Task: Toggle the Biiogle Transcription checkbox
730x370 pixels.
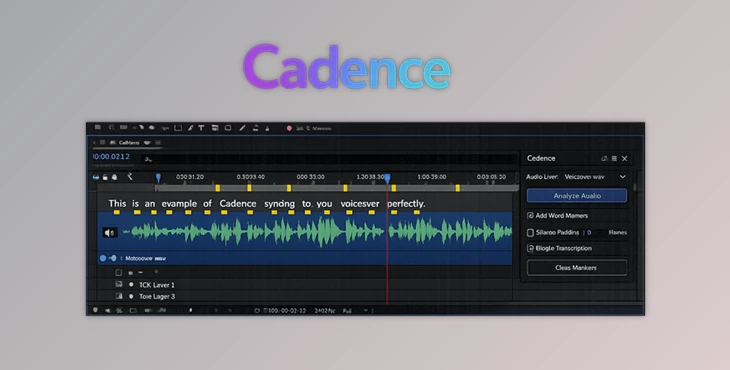Action: 530,249
